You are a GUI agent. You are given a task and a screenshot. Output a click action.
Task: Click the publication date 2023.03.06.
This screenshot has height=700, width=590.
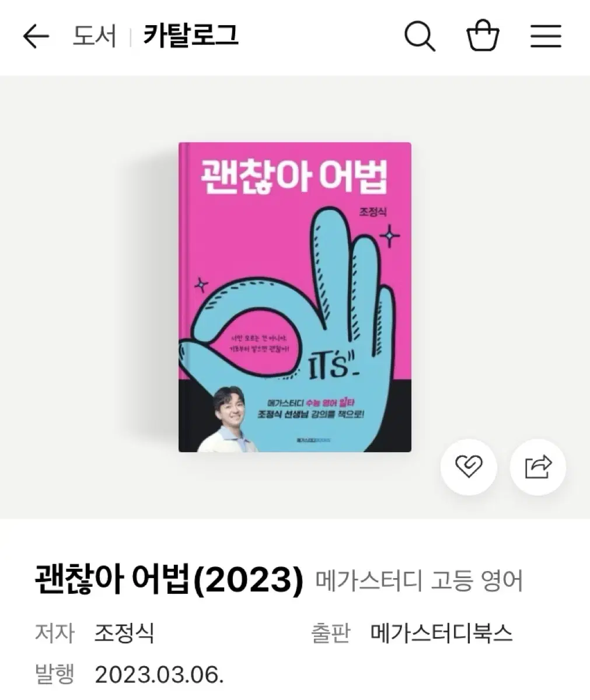tap(159, 675)
